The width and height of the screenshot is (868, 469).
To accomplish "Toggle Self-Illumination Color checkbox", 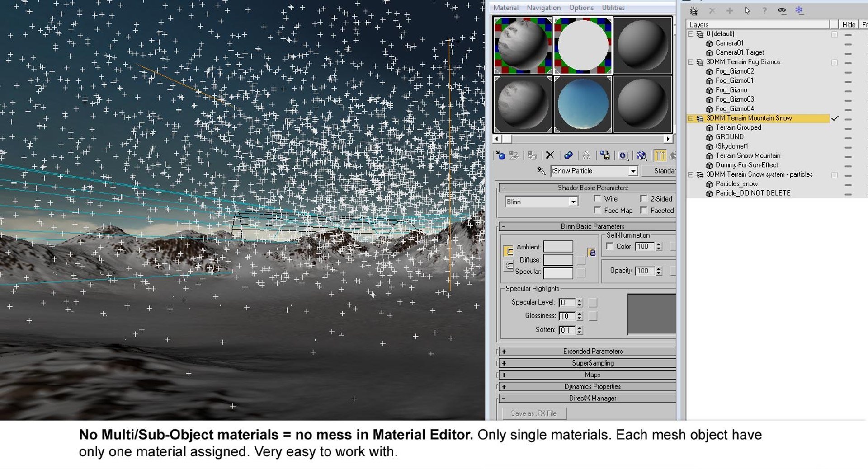I will [610, 246].
